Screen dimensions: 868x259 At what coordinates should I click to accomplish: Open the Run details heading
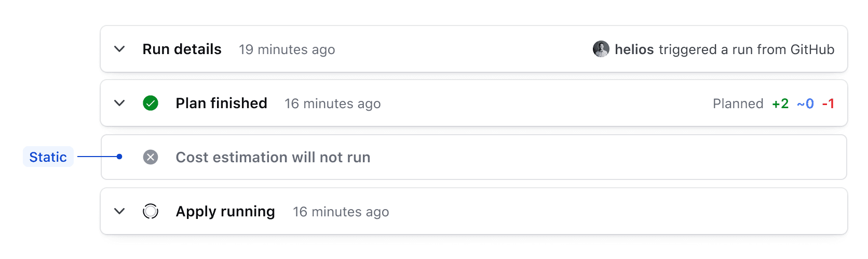tap(182, 49)
